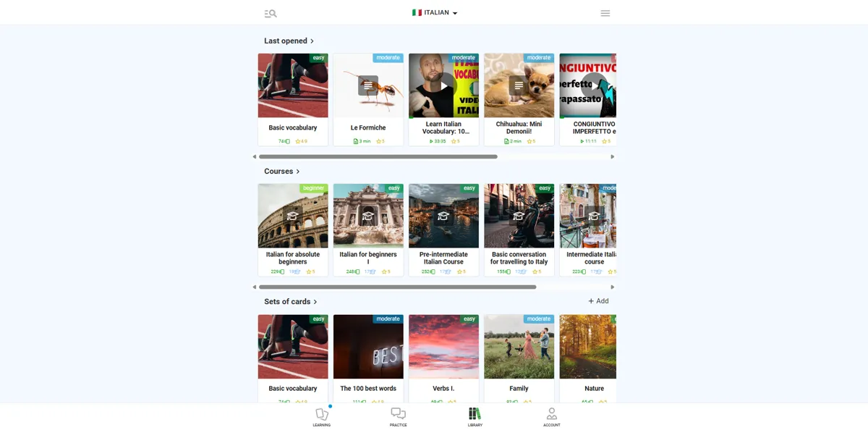
Task: Click + Add to create a new card set
Action: tap(597, 300)
